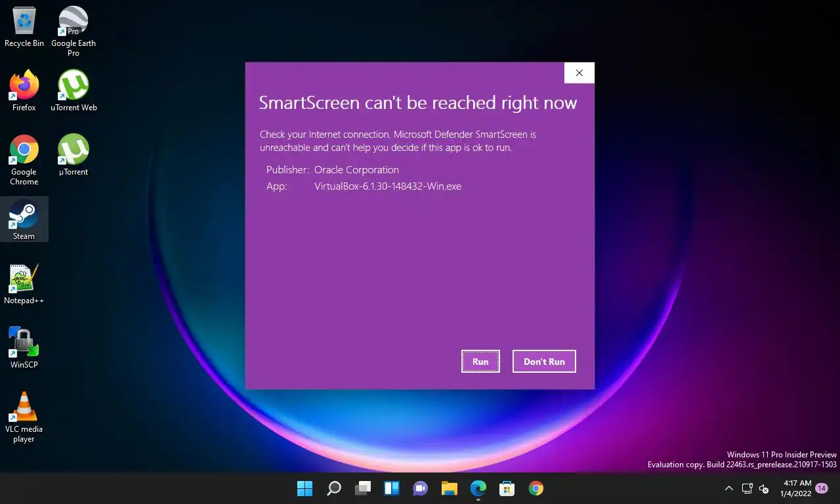Open Google Chrome from the taskbar
Image resolution: width=840 pixels, height=504 pixels.
point(536,488)
